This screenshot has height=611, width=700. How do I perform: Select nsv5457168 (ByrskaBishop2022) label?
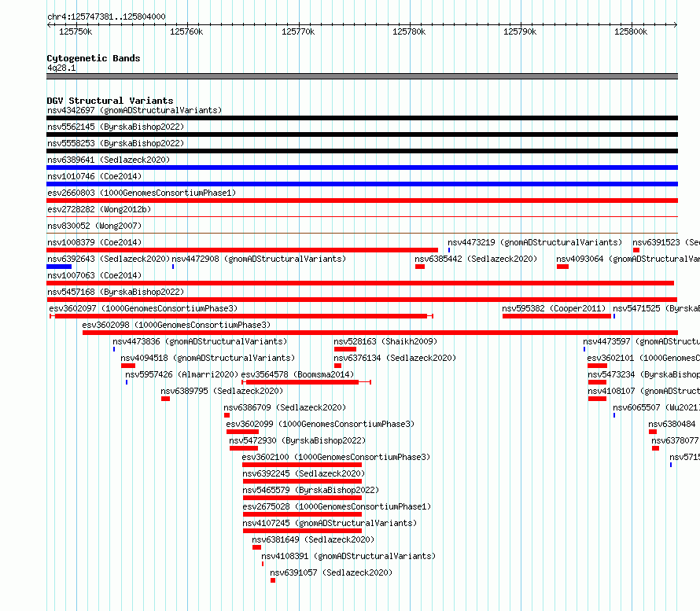[x=116, y=292]
